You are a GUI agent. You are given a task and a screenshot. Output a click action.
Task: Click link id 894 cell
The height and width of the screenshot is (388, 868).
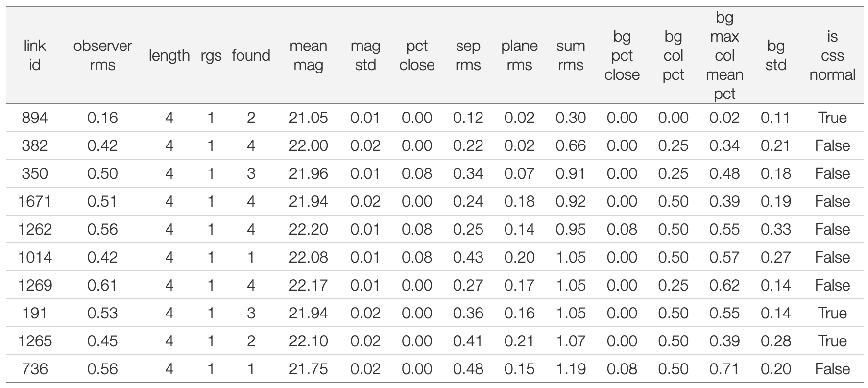coord(35,118)
